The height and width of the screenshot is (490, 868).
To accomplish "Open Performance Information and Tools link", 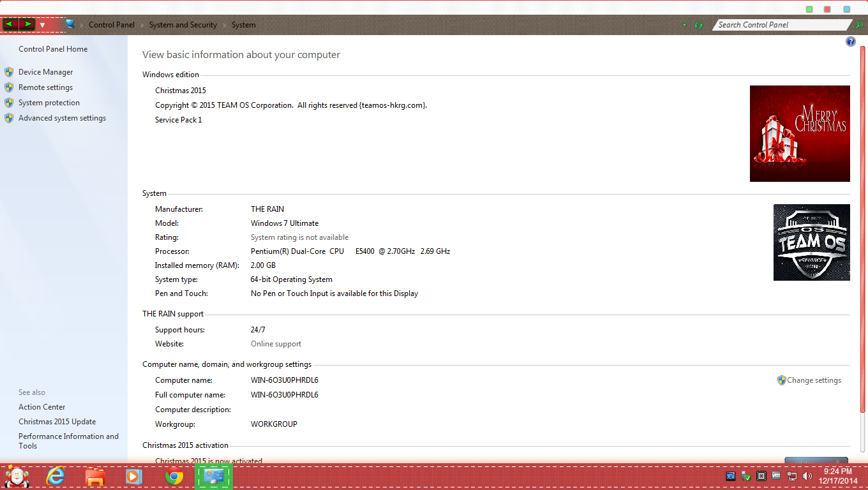I will coord(68,441).
